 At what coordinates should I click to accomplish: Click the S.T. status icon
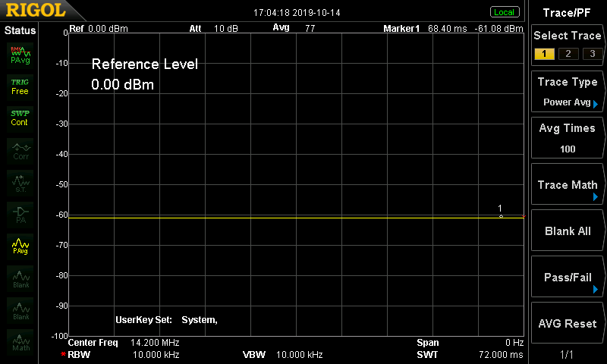click(20, 182)
